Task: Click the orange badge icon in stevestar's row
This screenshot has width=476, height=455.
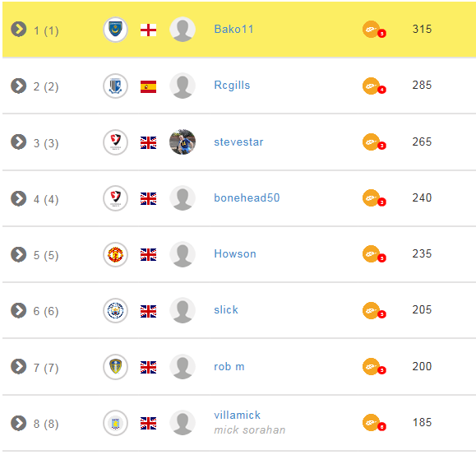Action: [374, 142]
